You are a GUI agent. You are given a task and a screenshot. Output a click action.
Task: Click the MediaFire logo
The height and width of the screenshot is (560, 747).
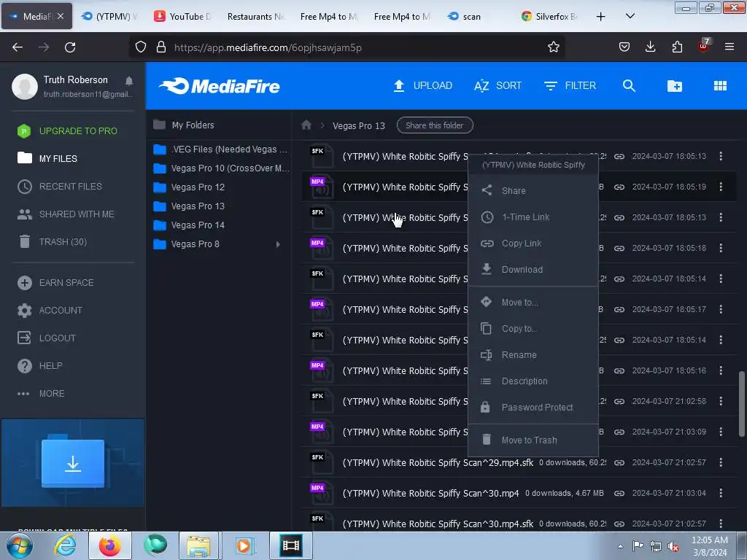[219, 86]
